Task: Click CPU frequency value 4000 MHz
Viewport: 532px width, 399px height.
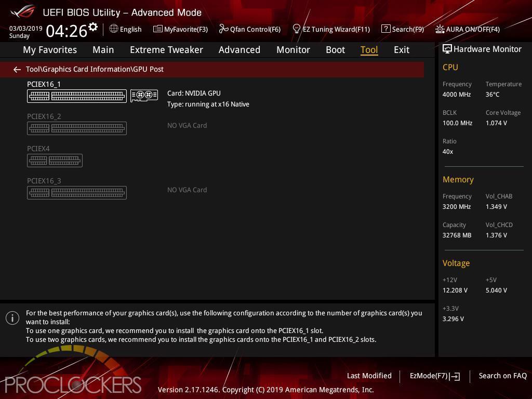Action: 457,95
